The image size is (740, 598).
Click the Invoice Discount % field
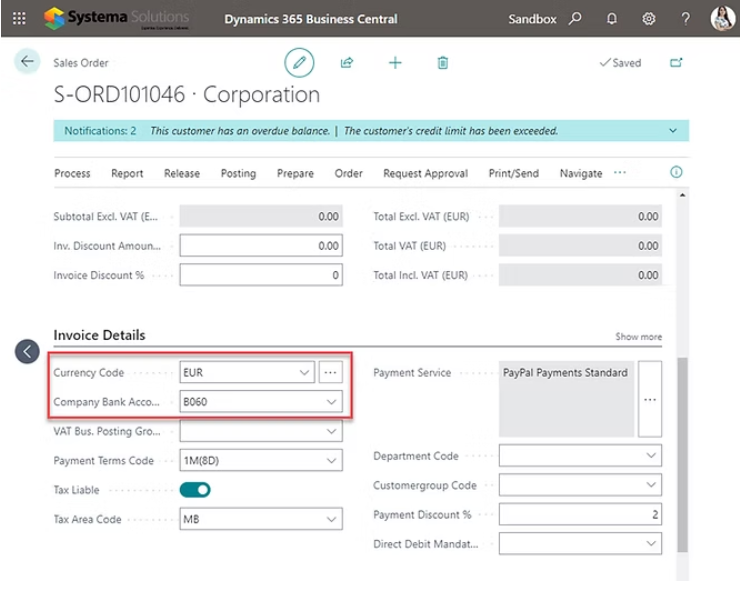coord(260,275)
